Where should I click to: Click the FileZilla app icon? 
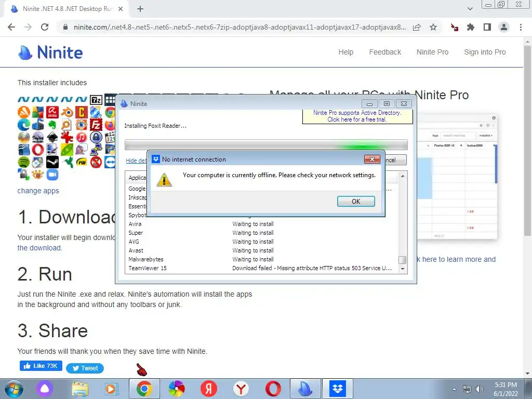(x=96, y=125)
